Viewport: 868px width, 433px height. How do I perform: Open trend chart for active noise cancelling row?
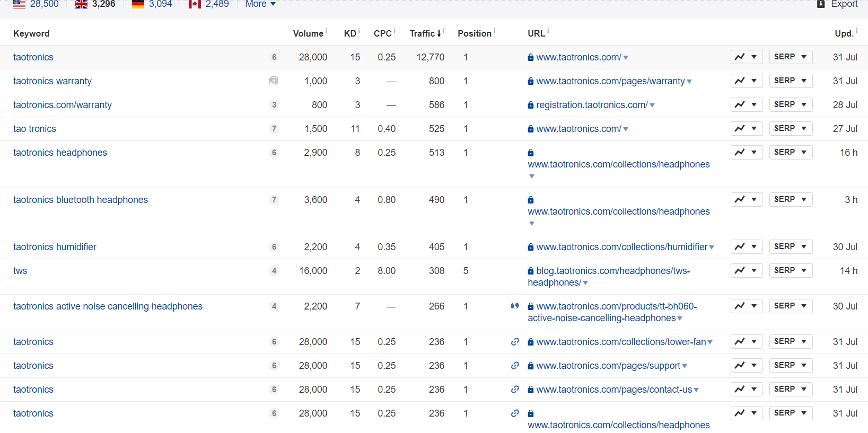(x=747, y=306)
